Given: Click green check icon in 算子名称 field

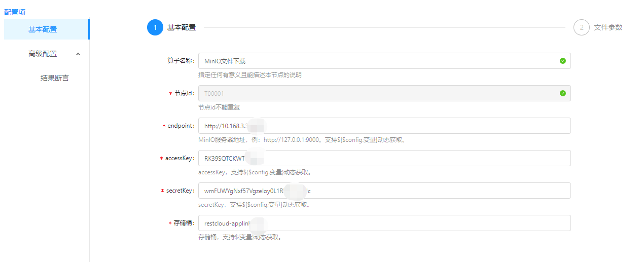Looking at the screenshot, I should [x=562, y=61].
